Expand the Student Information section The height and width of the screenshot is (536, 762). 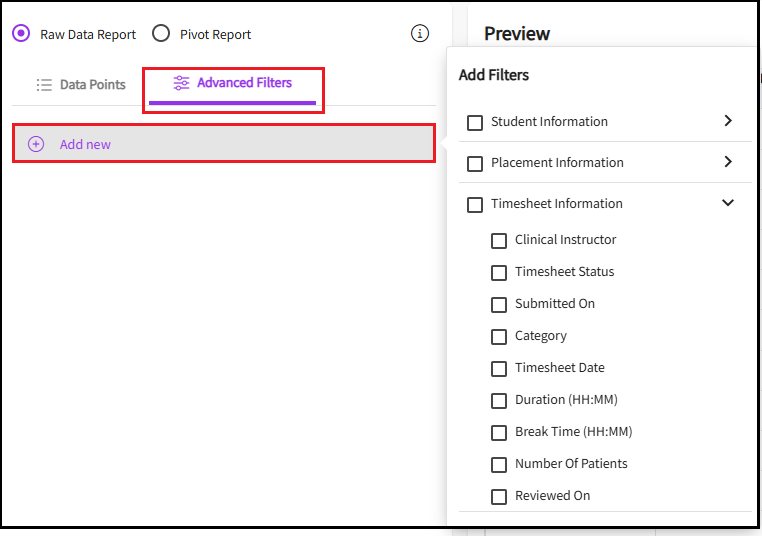(727, 121)
